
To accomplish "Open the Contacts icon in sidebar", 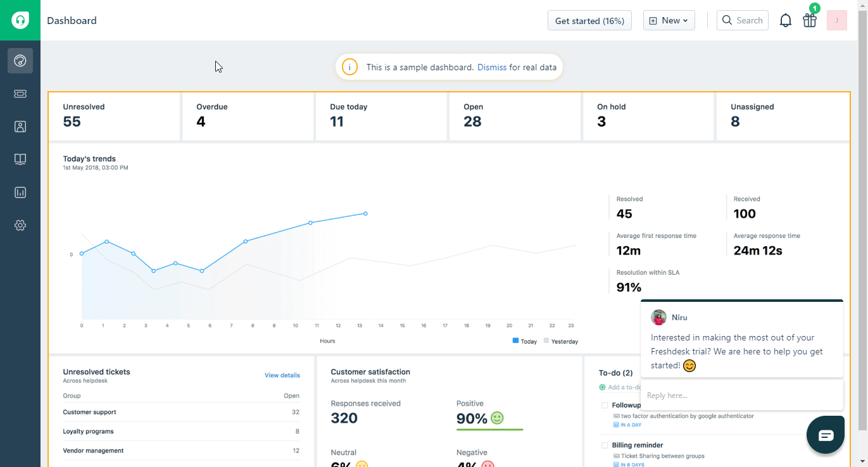I will (20, 127).
